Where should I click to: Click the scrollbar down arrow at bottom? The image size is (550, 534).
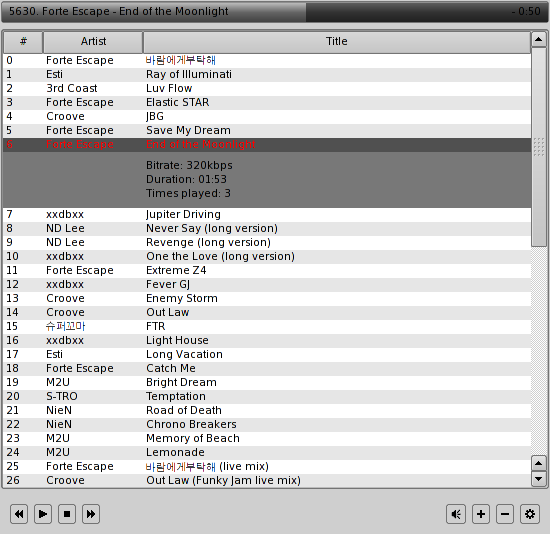click(539, 479)
